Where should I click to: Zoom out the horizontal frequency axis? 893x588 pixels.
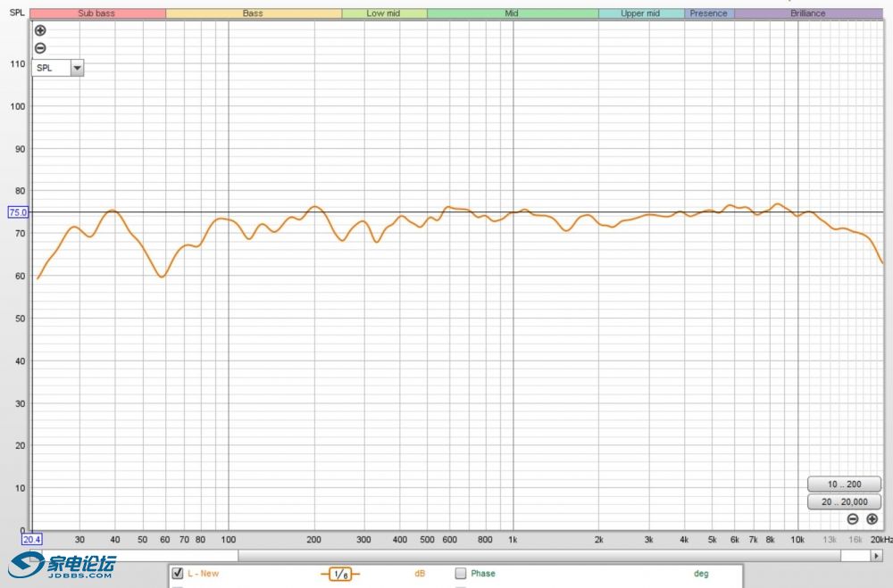coord(853,519)
